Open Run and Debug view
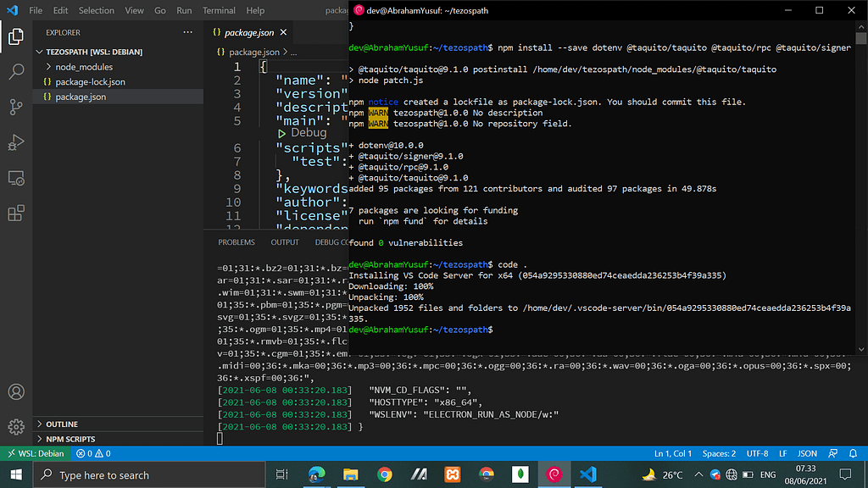 16,142
